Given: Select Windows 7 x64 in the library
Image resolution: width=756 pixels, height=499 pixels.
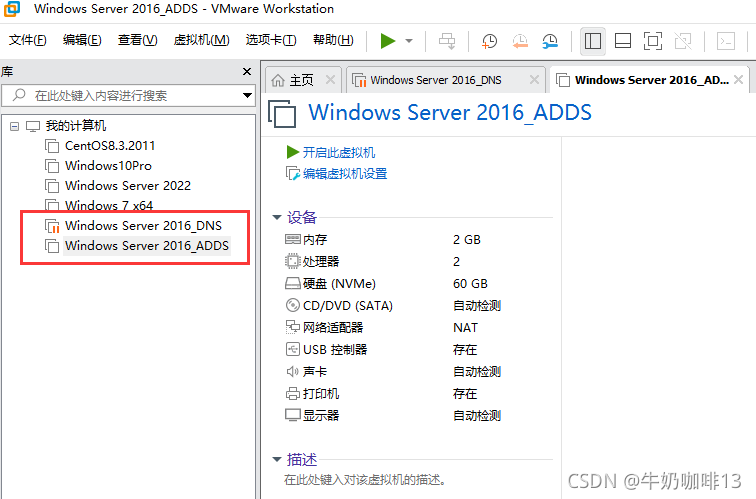Looking at the screenshot, I should [x=109, y=206].
